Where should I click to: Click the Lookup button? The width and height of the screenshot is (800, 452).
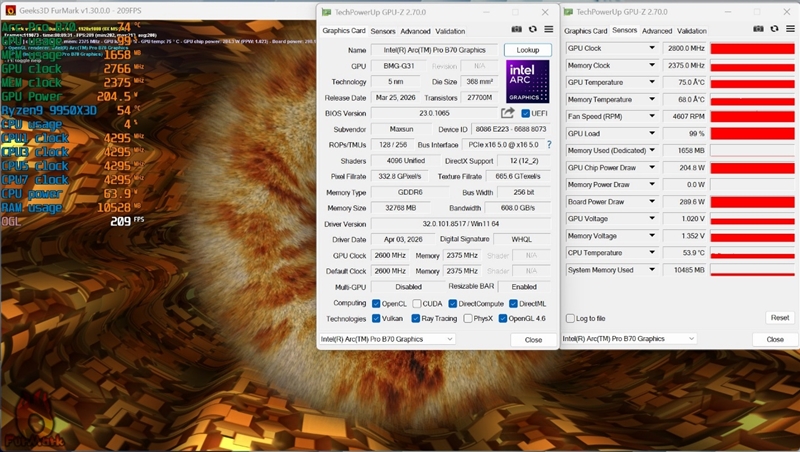point(528,50)
